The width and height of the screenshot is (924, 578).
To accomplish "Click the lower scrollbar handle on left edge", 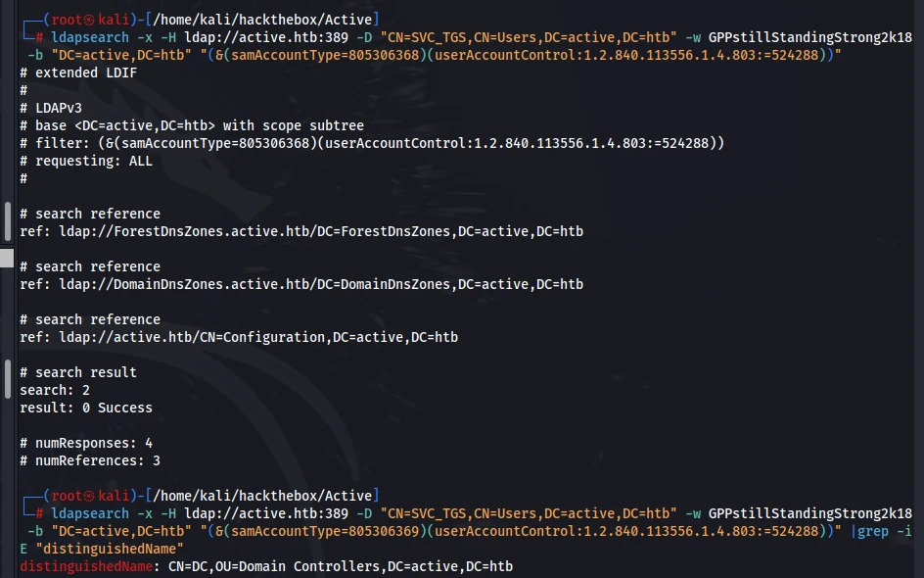I will pos(7,379).
